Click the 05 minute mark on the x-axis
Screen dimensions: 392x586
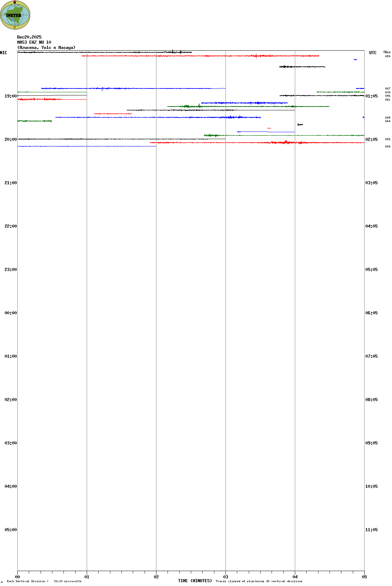(364, 577)
